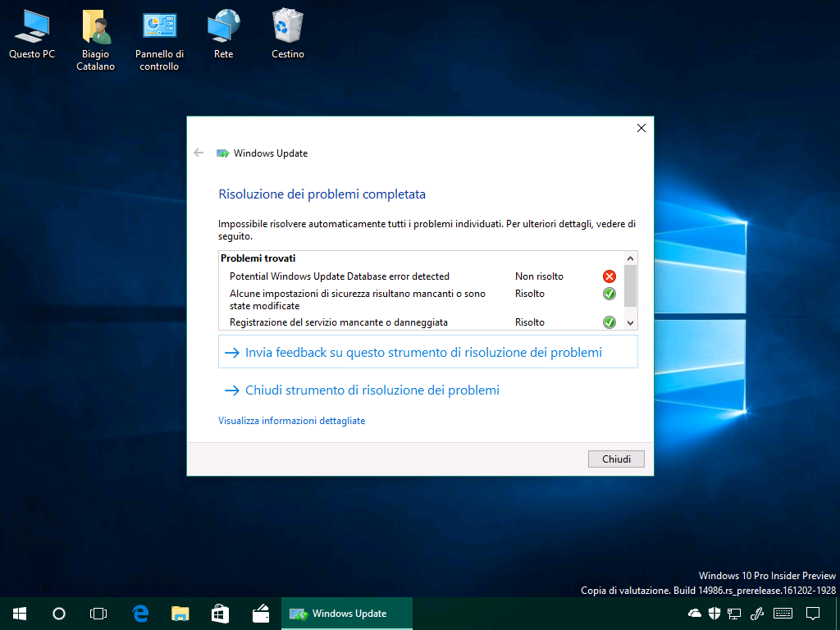This screenshot has height=630, width=840.
Task: Select the Potential Windows Update Database error row
Action: pyautogui.click(x=422, y=276)
